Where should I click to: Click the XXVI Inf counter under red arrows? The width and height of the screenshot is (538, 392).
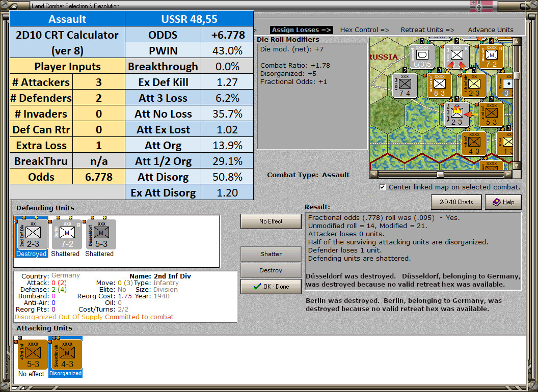456,57
